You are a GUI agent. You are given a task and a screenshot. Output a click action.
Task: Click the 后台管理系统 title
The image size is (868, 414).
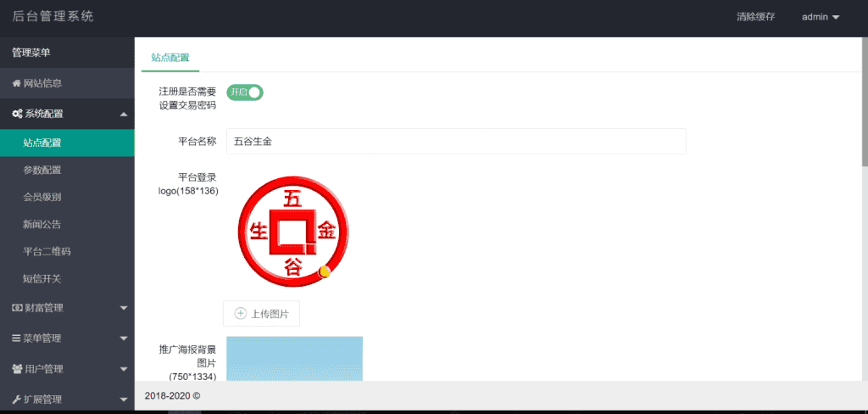pos(53,17)
